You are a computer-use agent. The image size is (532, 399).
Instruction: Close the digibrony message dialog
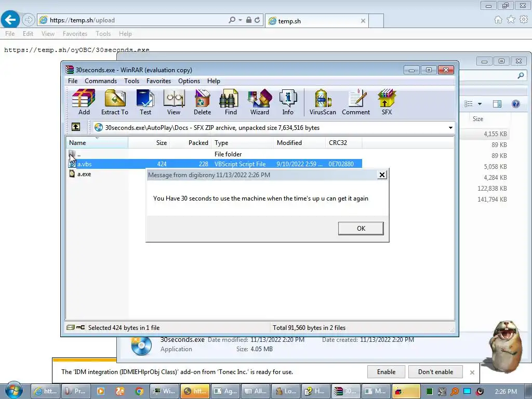[x=382, y=175]
